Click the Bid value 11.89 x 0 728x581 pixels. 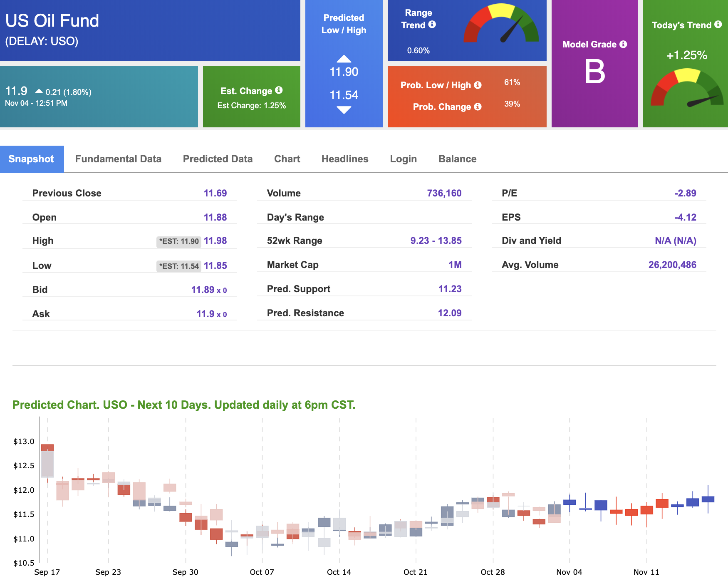pyautogui.click(x=209, y=290)
